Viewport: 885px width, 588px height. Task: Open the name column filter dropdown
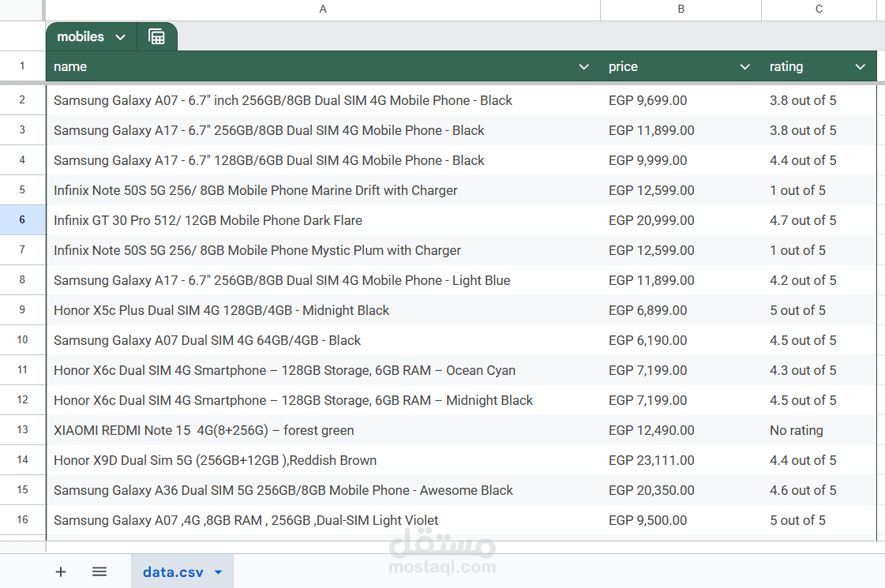583,66
